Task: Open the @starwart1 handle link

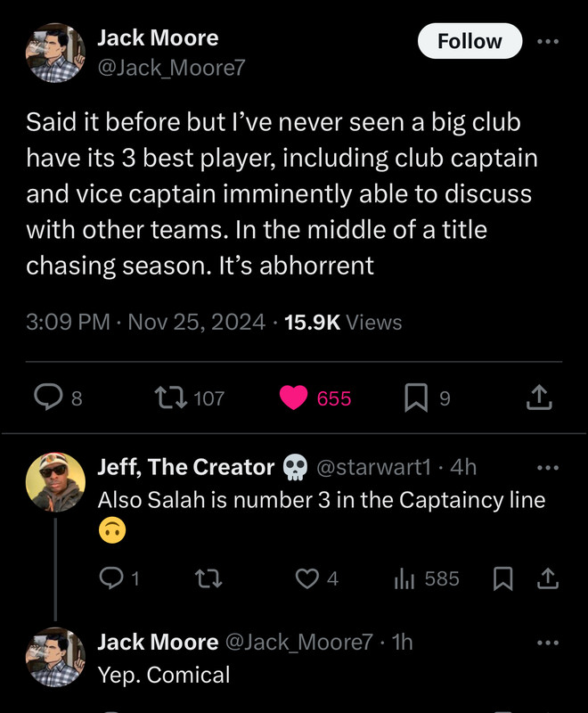Action: click(373, 467)
